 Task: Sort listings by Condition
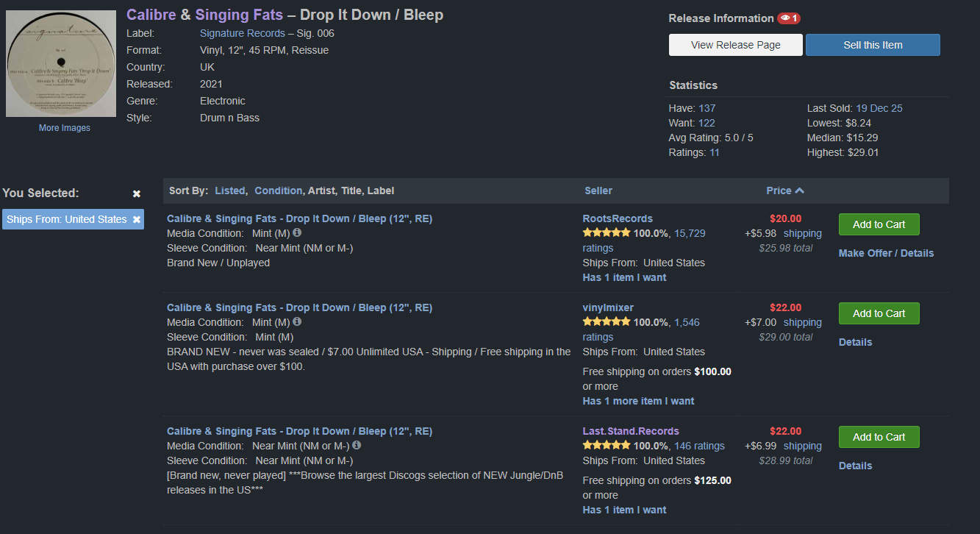[x=278, y=191]
